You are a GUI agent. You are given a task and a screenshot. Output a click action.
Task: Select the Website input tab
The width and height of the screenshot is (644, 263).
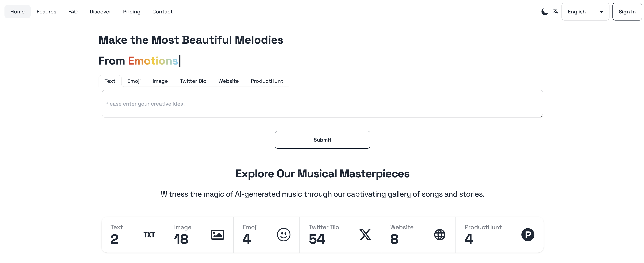pyautogui.click(x=228, y=81)
